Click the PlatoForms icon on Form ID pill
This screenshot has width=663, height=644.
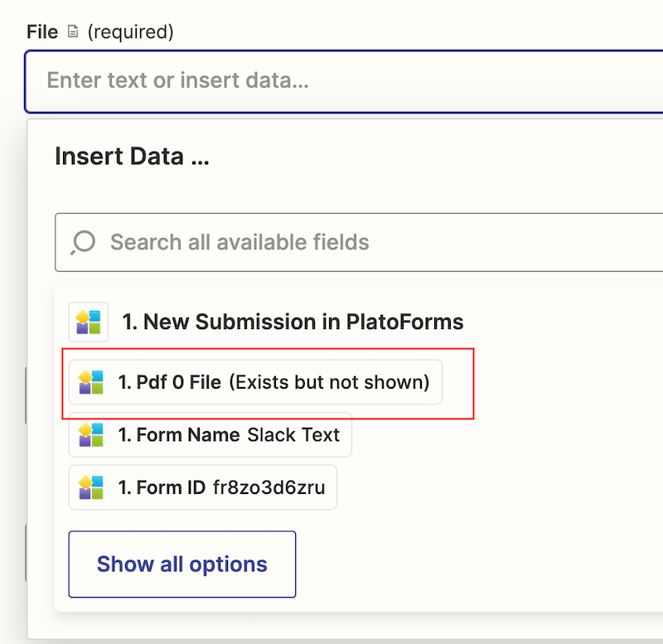coord(91,488)
